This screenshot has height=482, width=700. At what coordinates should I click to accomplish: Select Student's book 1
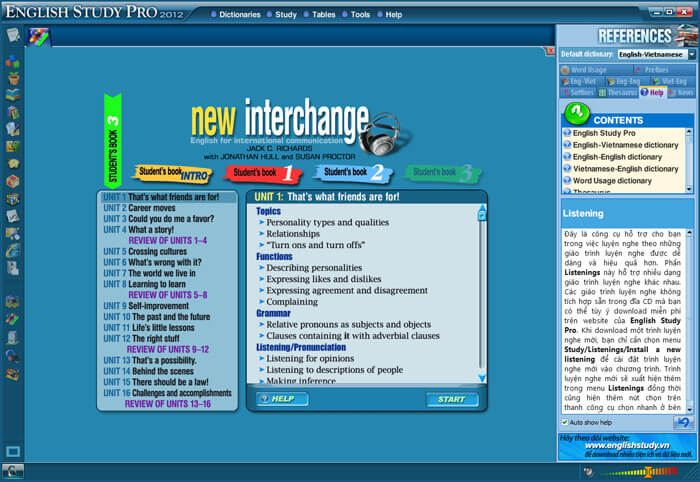[263, 174]
